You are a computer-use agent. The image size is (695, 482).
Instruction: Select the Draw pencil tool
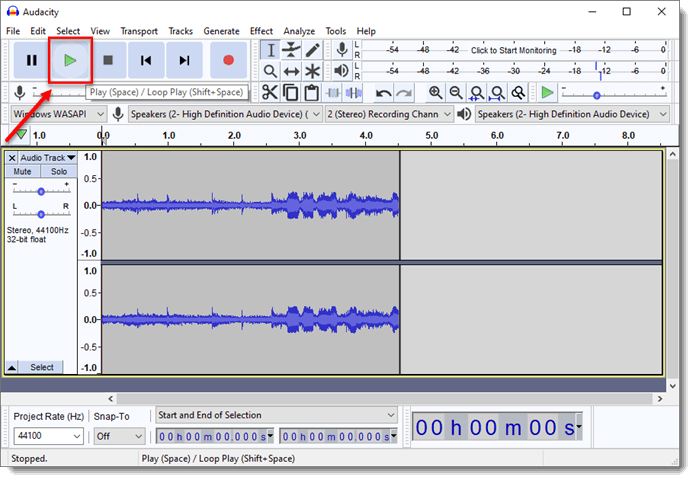pyautogui.click(x=312, y=50)
